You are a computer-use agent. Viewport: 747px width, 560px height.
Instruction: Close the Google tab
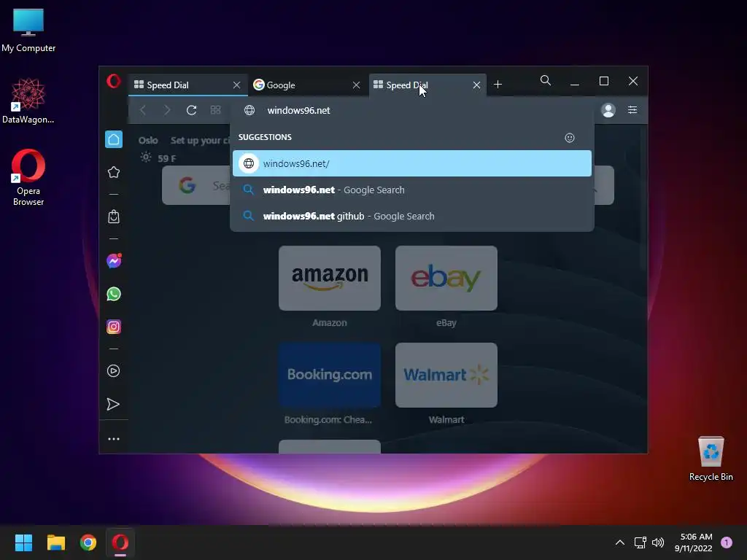(x=356, y=85)
